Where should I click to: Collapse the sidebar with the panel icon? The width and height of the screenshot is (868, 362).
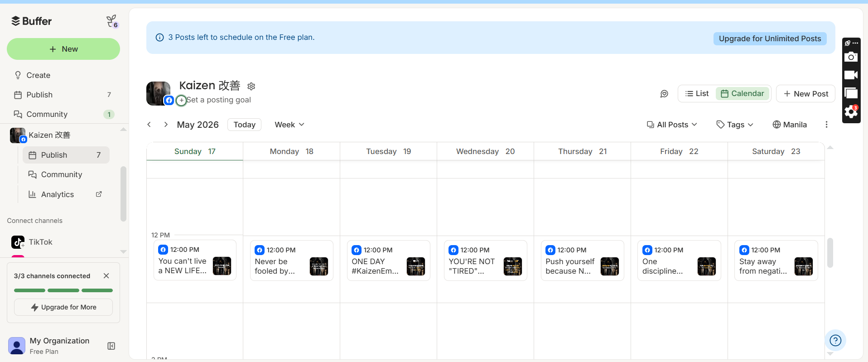(x=111, y=346)
